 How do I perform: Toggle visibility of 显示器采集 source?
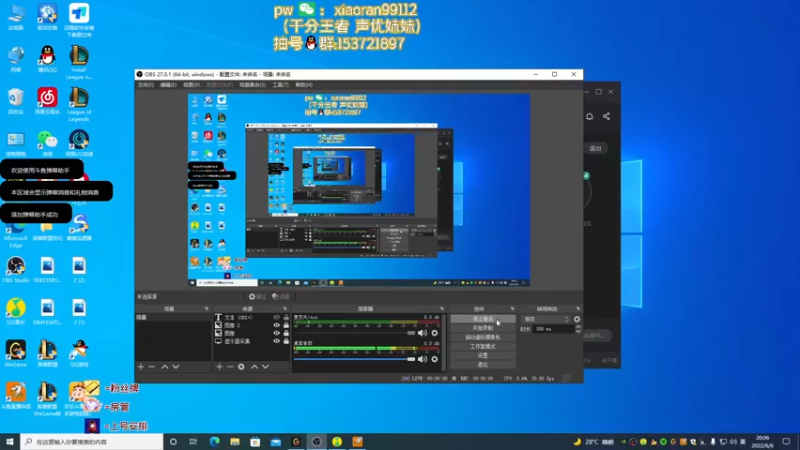[277, 341]
